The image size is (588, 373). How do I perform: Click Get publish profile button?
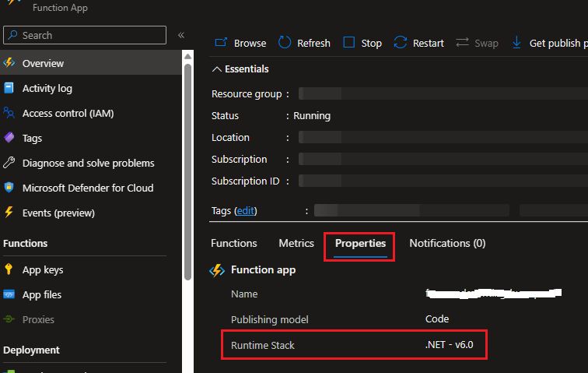pyautogui.click(x=549, y=43)
